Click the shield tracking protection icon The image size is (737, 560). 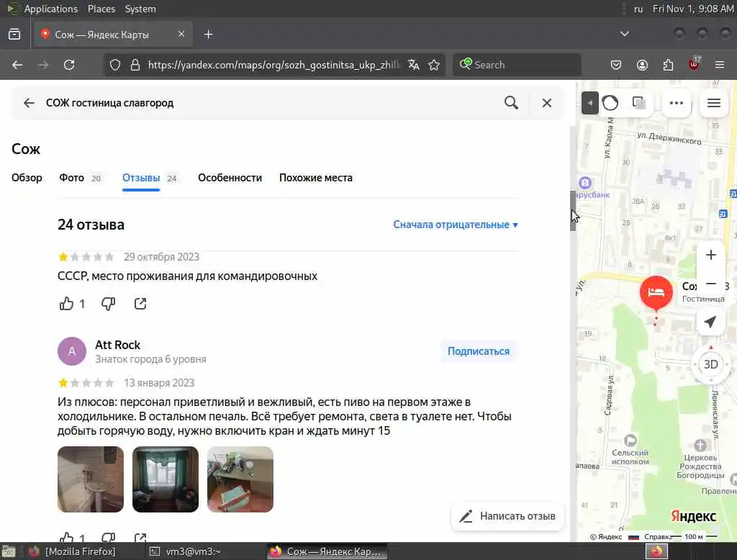tap(115, 65)
